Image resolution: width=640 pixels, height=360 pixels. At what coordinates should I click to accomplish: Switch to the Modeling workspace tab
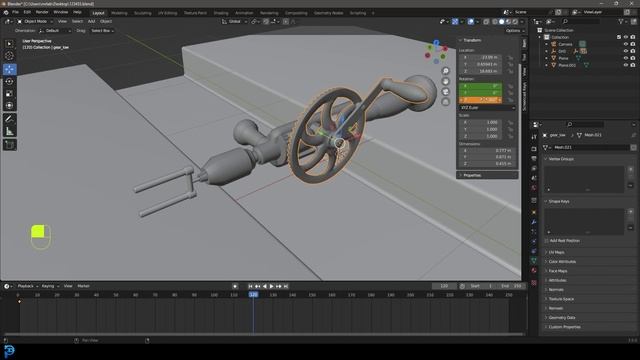coord(119,13)
